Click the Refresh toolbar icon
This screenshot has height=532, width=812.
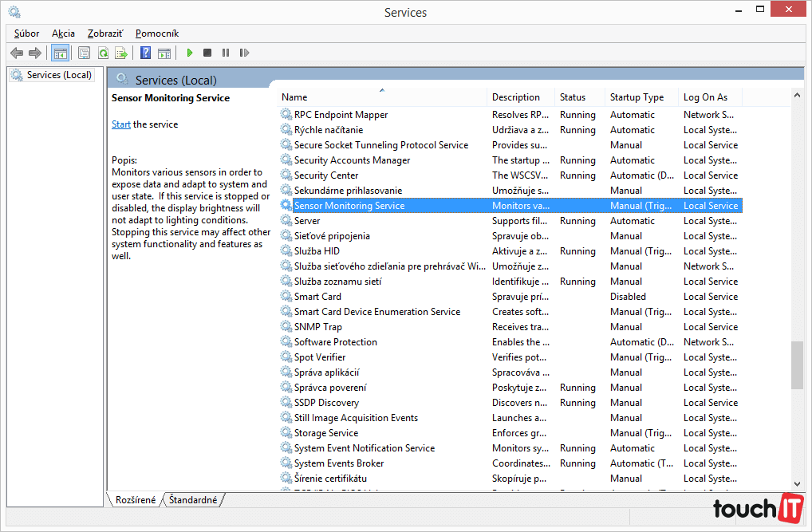click(103, 53)
